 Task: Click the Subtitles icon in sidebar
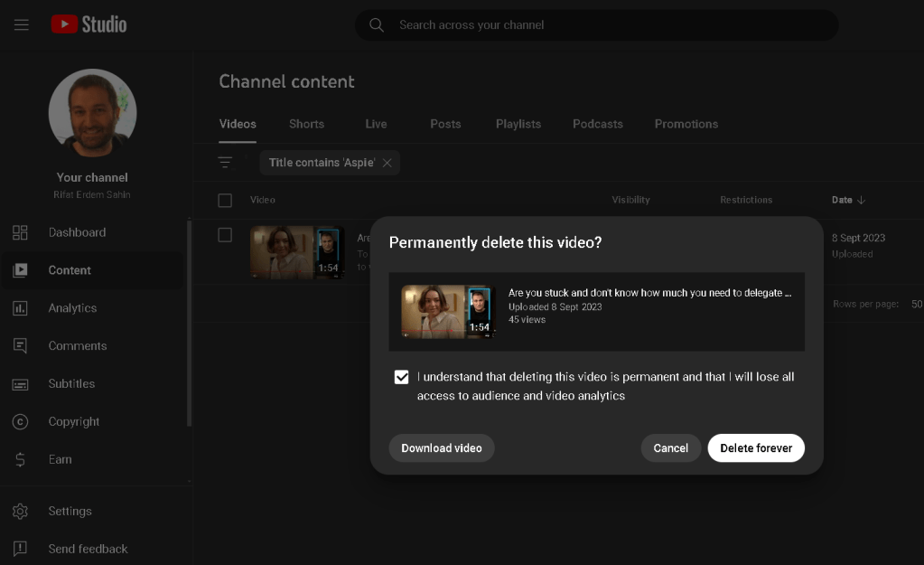20,384
